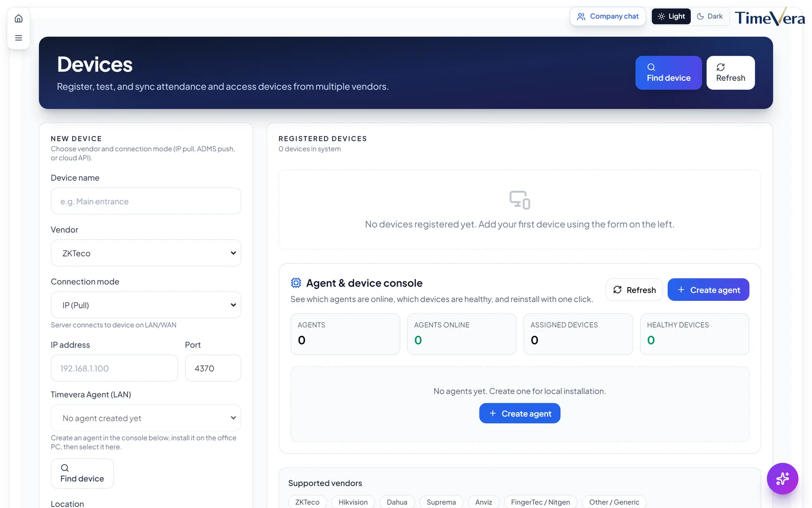Click the AGENTS stat card

tap(345, 334)
